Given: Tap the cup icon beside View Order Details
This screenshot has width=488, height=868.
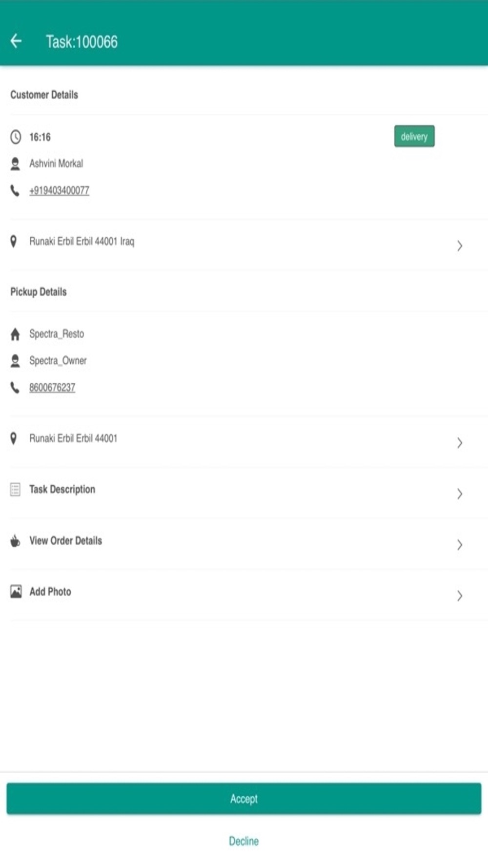Looking at the screenshot, I should click(x=16, y=540).
